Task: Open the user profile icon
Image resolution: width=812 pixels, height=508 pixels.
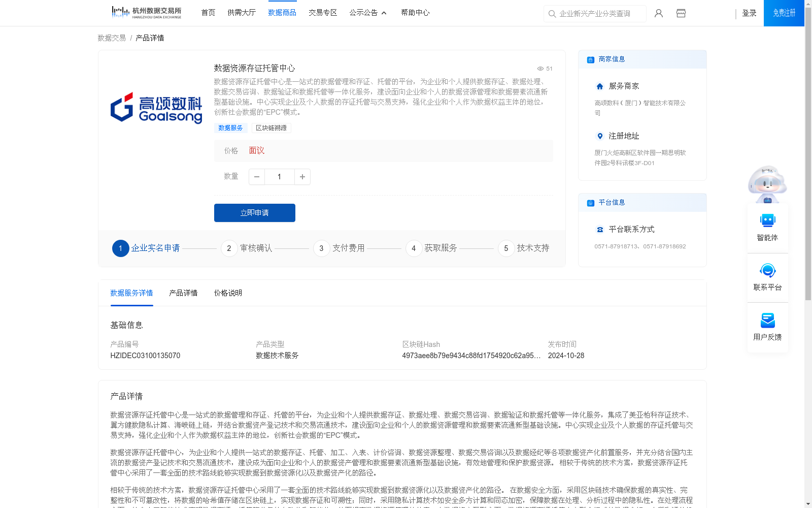Action: tap(659, 13)
